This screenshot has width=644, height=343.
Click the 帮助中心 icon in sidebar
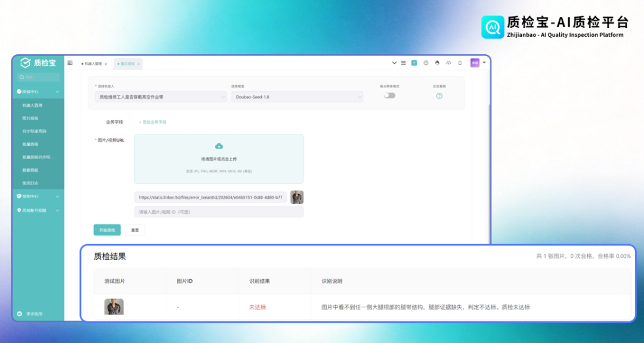click(19, 197)
